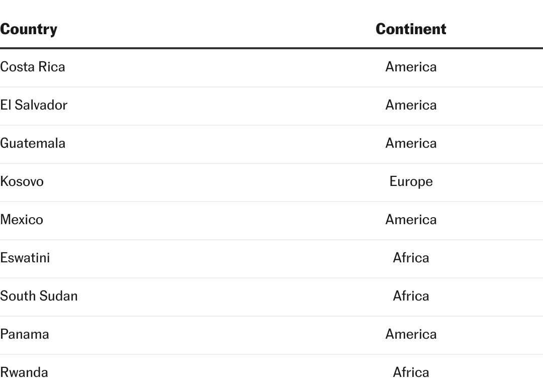Viewport: 543px width, 392px height.
Task: Select Africa in the Eswatini row
Action: 411,258
